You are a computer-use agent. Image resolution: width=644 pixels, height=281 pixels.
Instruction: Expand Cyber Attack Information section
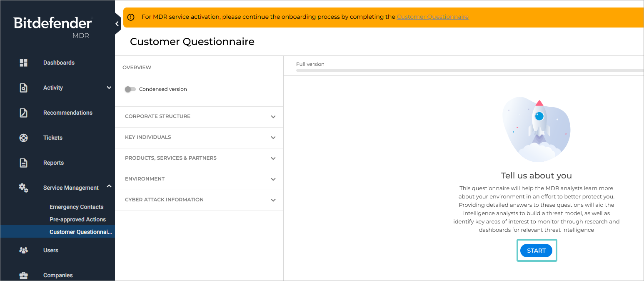click(x=273, y=200)
